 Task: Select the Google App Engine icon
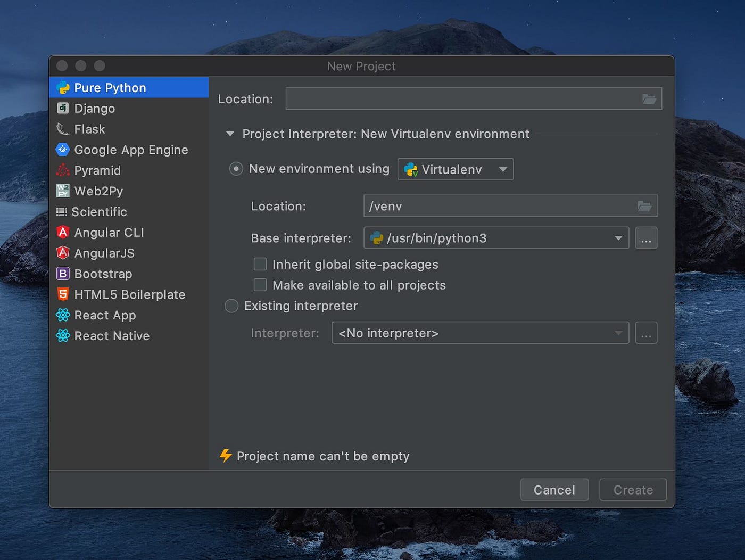pos(62,150)
